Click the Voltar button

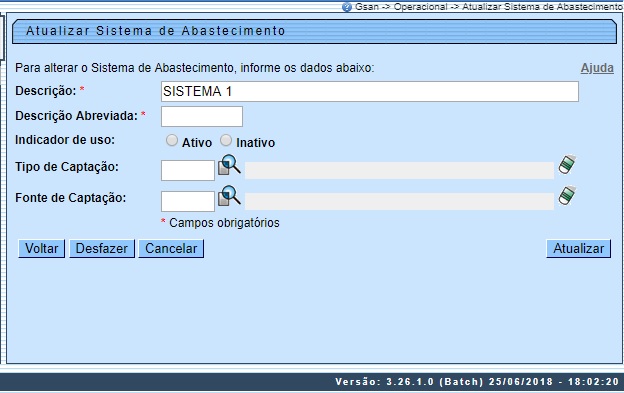[41, 249]
